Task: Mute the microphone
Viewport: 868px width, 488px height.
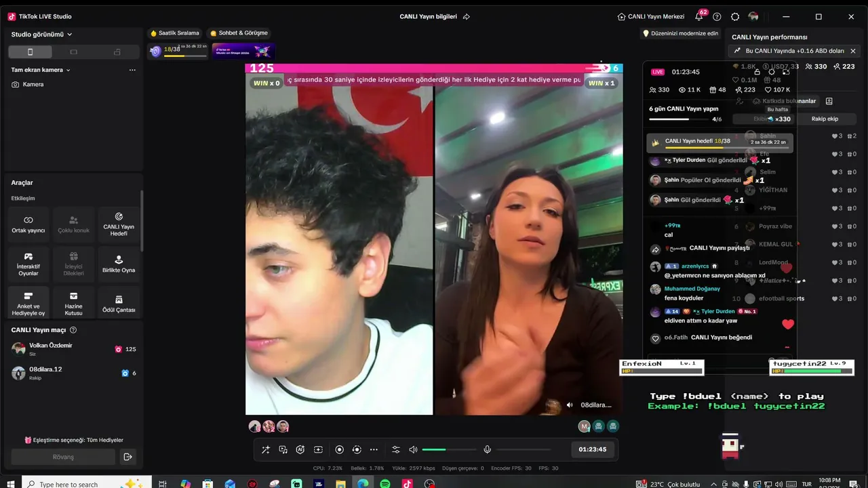Action: [487, 449]
